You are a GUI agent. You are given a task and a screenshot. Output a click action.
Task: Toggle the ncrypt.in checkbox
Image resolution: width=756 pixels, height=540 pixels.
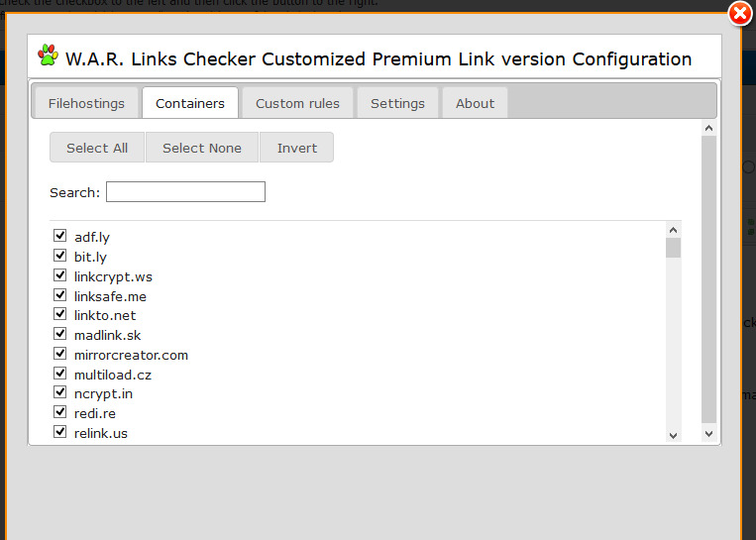click(60, 392)
